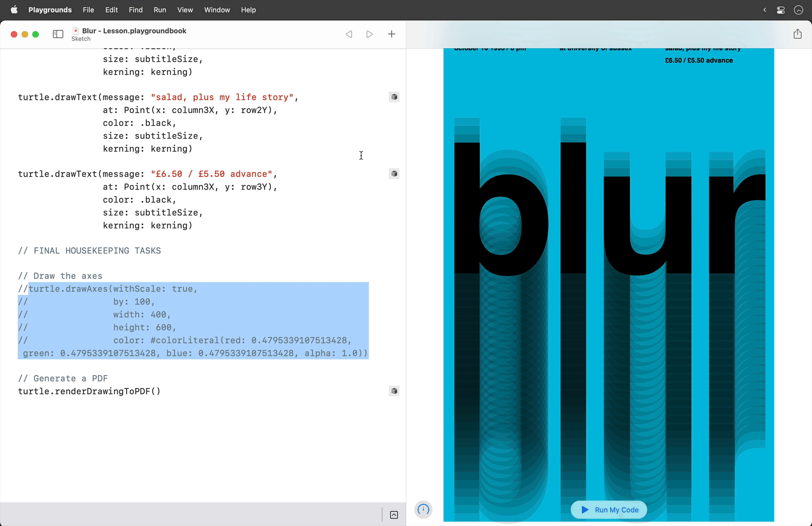812x526 pixels.
Task: Expand the console drawer at bottom
Action: 394,515
